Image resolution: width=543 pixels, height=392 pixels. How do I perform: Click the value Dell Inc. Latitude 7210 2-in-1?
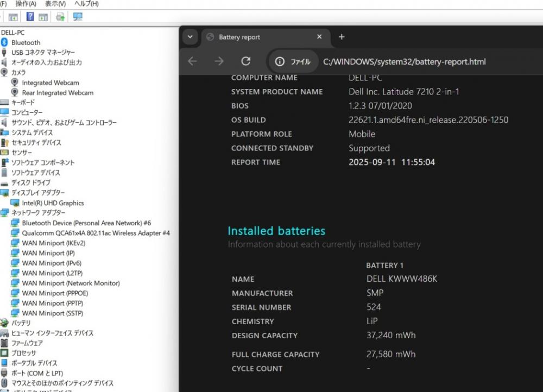pos(404,92)
